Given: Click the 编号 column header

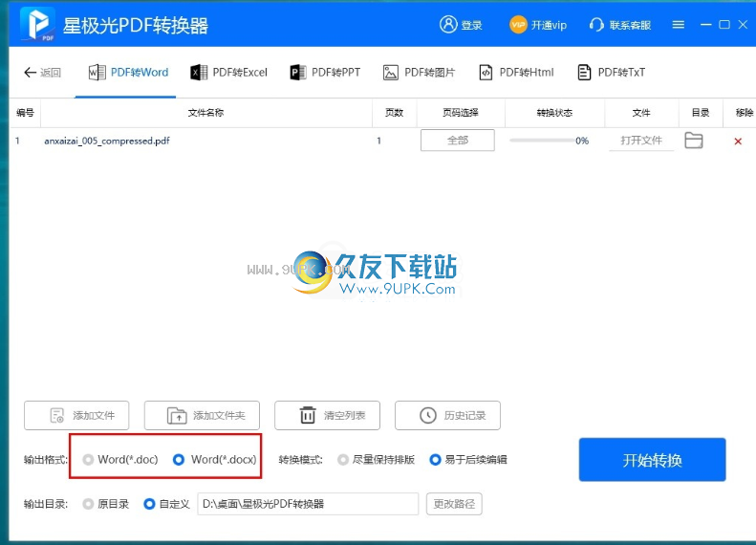Looking at the screenshot, I should [25, 113].
